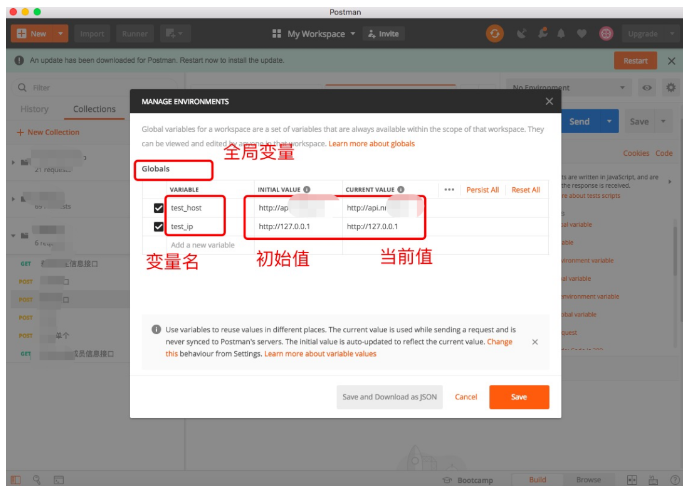
Task: Open the Send button dropdown arrow
Action: point(609,121)
